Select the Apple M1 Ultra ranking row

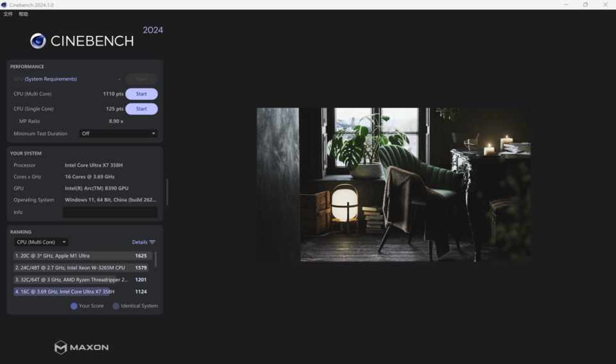(83, 256)
